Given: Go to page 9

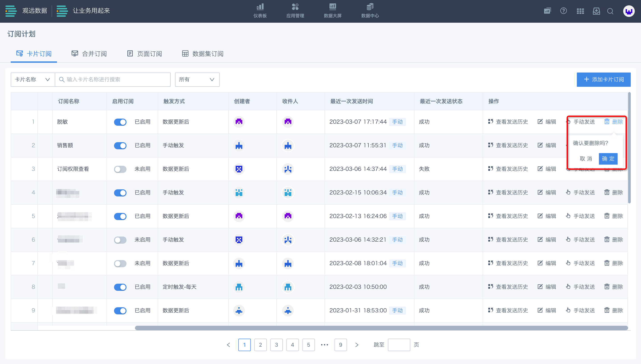Looking at the screenshot, I should pyautogui.click(x=341, y=345).
